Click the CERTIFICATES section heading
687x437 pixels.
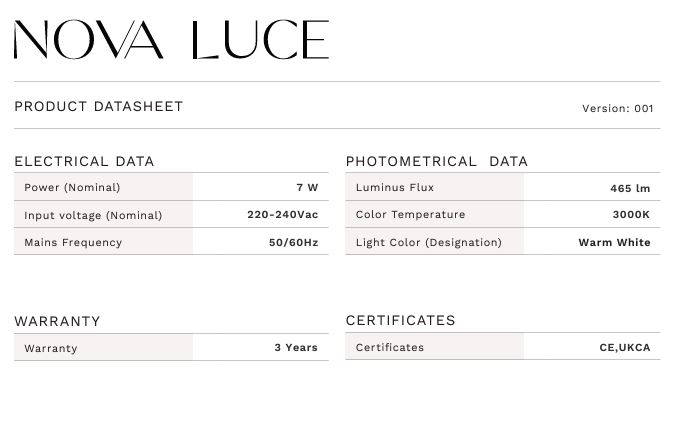pyautogui.click(x=400, y=320)
